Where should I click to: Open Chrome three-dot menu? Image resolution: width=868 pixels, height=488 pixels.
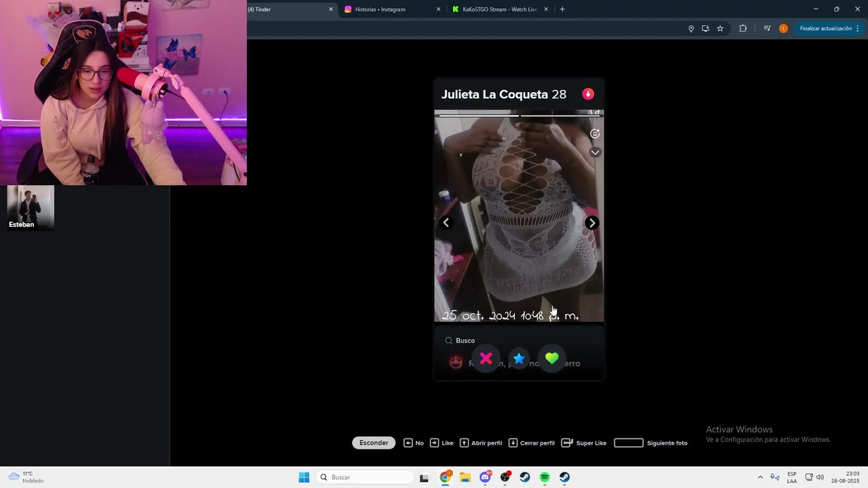(x=858, y=28)
